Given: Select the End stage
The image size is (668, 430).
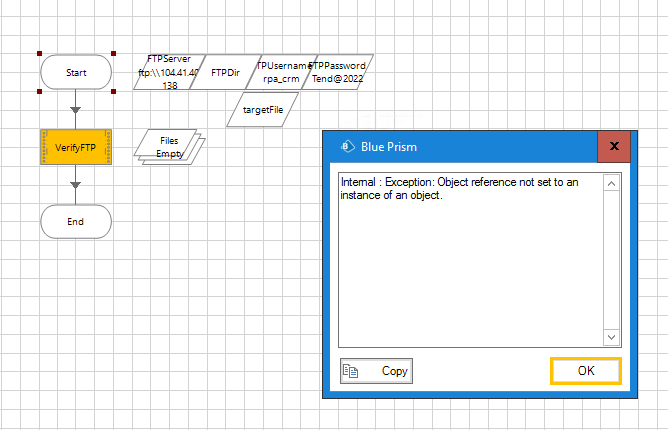Looking at the screenshot, I should (x=76, y=222).
